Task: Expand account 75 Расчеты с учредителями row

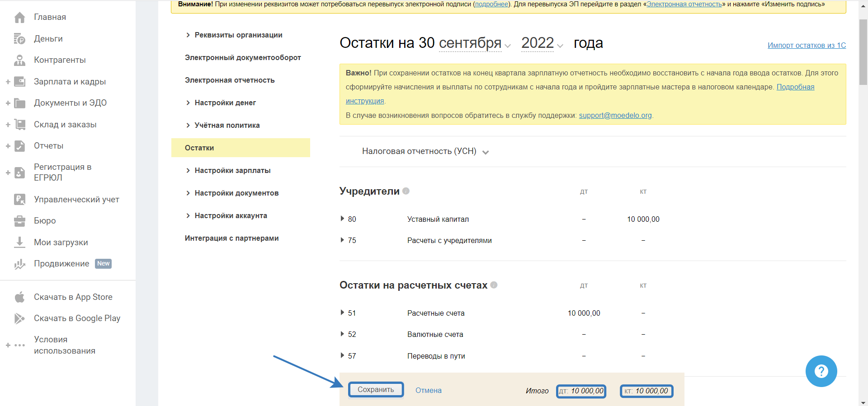Action: 342,240
